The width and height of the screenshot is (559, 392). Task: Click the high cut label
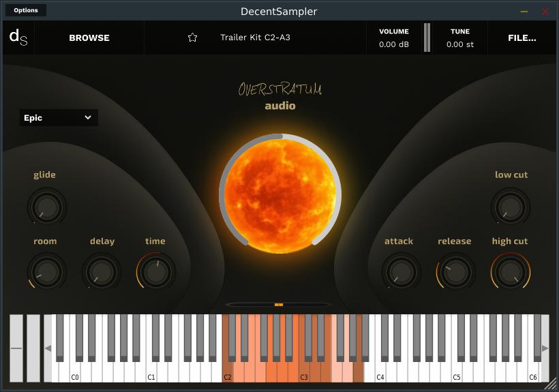click(x=510, y=241)
